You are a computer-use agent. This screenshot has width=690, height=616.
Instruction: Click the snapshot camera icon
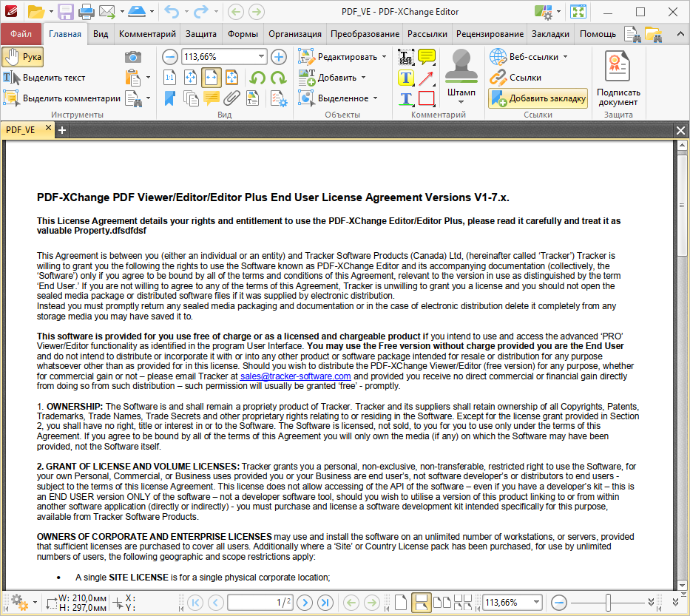[x=132, y=57]
